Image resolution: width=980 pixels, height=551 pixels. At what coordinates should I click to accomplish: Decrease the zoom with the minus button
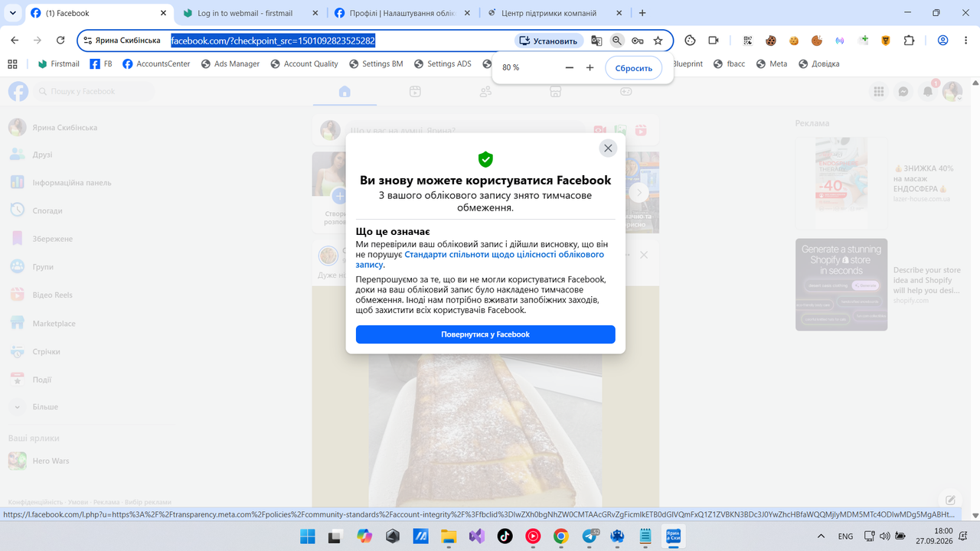(569, 68)
